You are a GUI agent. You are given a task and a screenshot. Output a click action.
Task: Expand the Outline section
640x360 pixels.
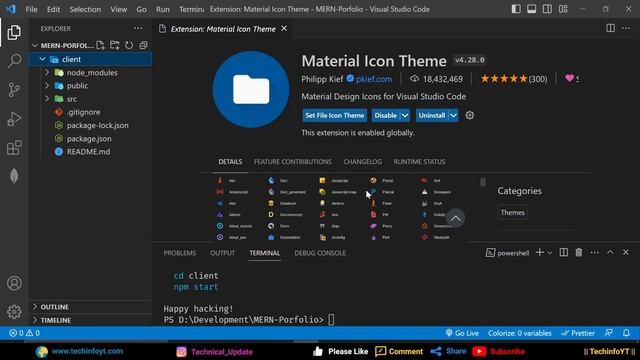35,307
